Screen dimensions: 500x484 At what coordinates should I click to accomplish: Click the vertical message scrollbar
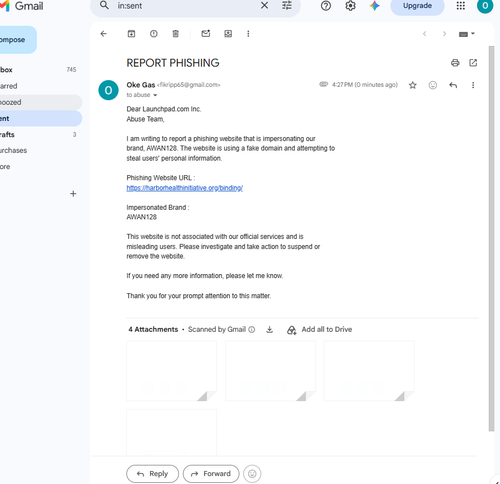click(491, 238)
